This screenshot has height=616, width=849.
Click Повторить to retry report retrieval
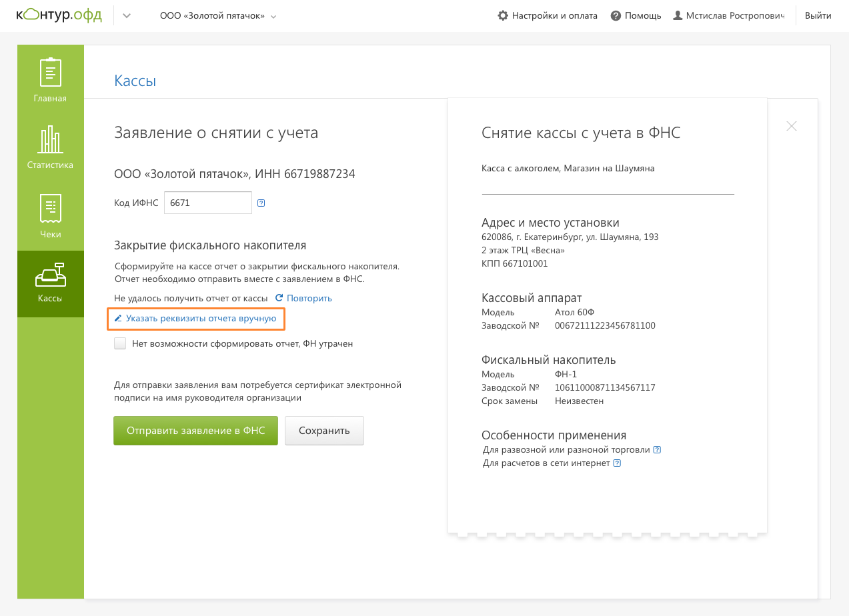coord(303,299)
